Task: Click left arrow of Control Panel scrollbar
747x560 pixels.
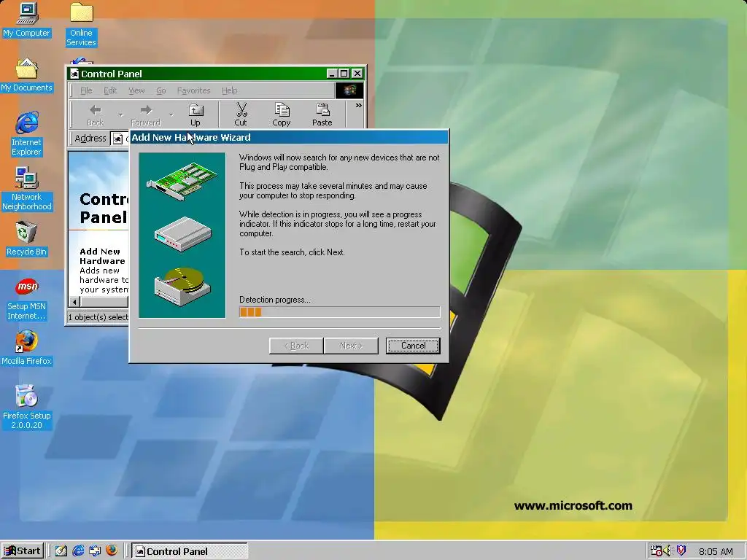Action: click(74, 302)
